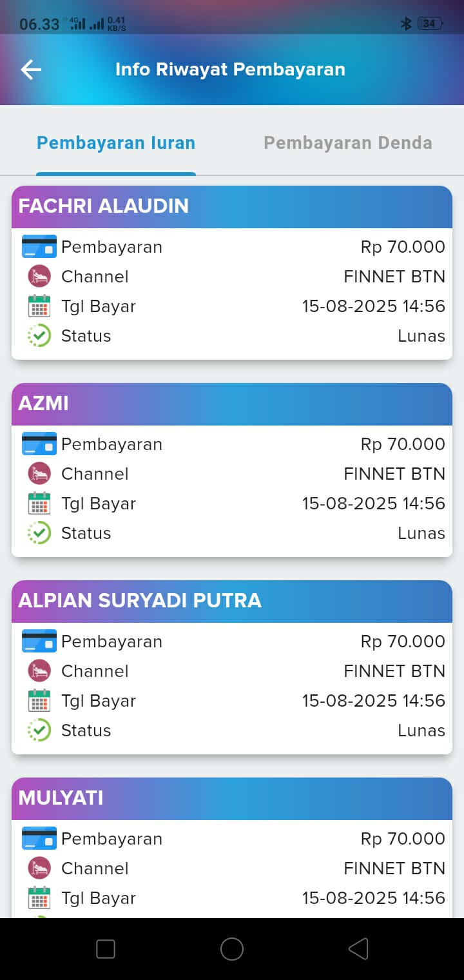Viewport: 464px width, 980px height.
Task: Click Lunas status text in AZMI card
Action: 421,533
